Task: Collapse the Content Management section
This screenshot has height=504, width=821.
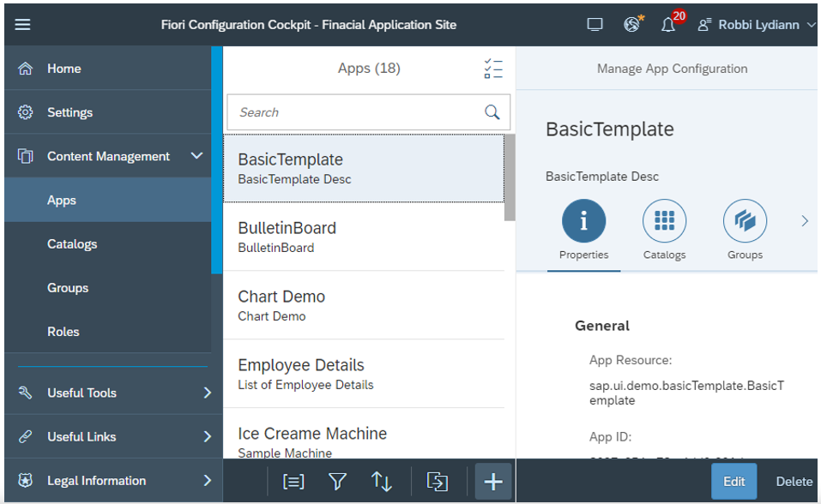Action: (196, 156)
